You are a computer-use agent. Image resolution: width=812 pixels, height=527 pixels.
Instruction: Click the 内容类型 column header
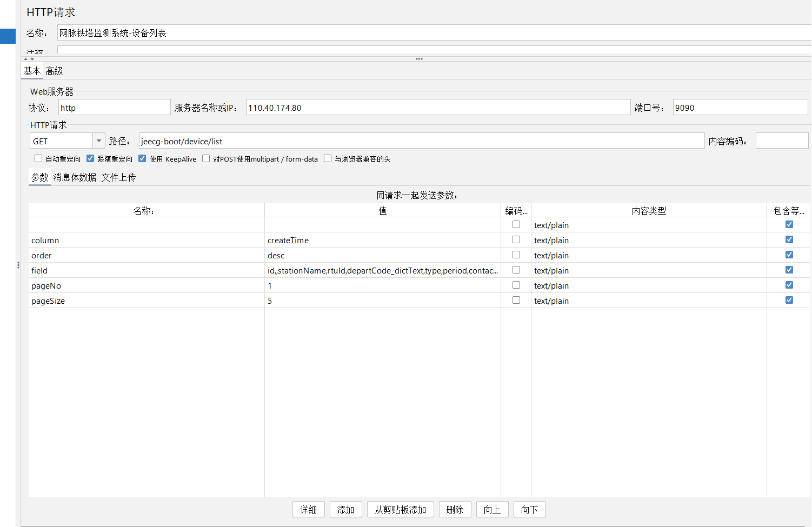pyautogui.click(x=649, y=210)
